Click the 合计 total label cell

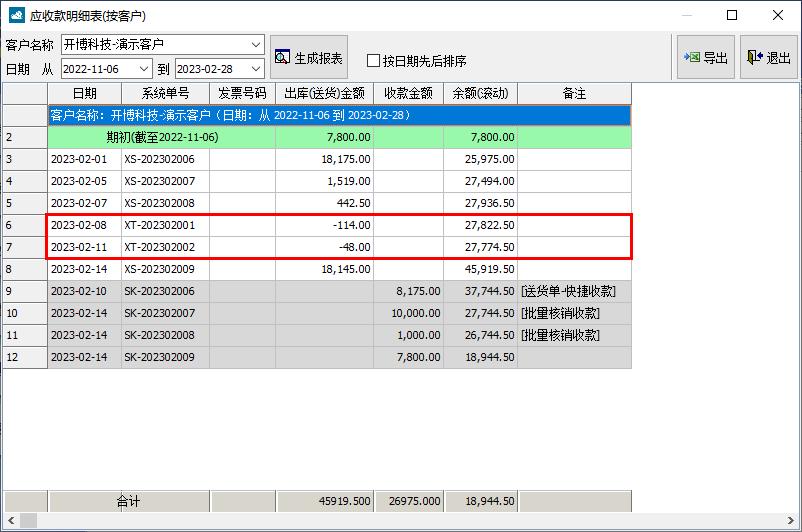128,501
